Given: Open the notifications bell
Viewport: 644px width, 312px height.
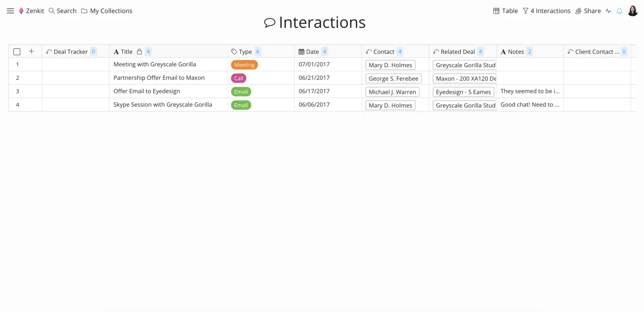Looking at the screenshot, I should (619, 11).
